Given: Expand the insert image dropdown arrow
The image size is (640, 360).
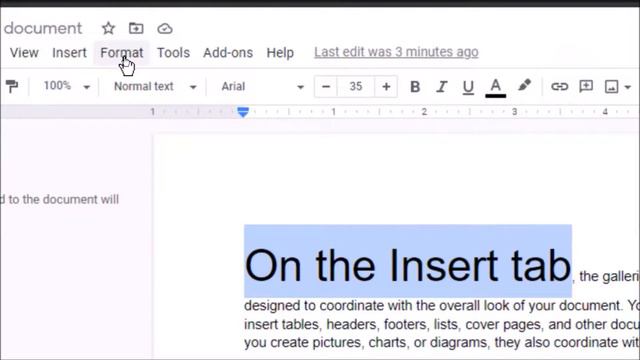Looking at the screenshot, I should click(x=628, y=87).
